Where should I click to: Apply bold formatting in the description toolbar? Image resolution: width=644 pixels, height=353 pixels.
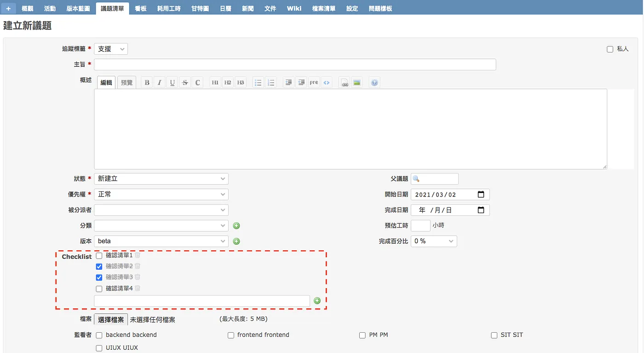(x=147, y=83)
